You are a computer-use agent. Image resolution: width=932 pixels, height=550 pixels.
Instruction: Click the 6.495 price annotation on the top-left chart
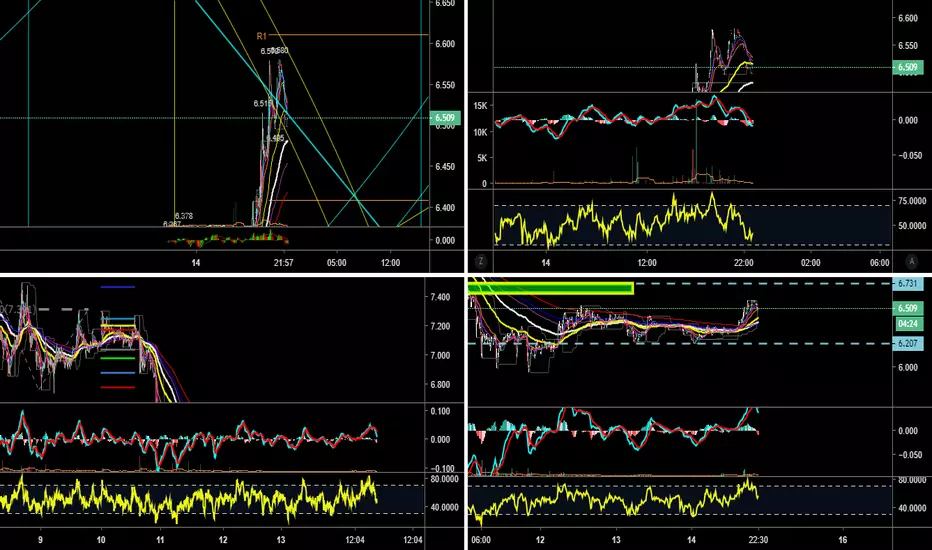coord(275,139)
